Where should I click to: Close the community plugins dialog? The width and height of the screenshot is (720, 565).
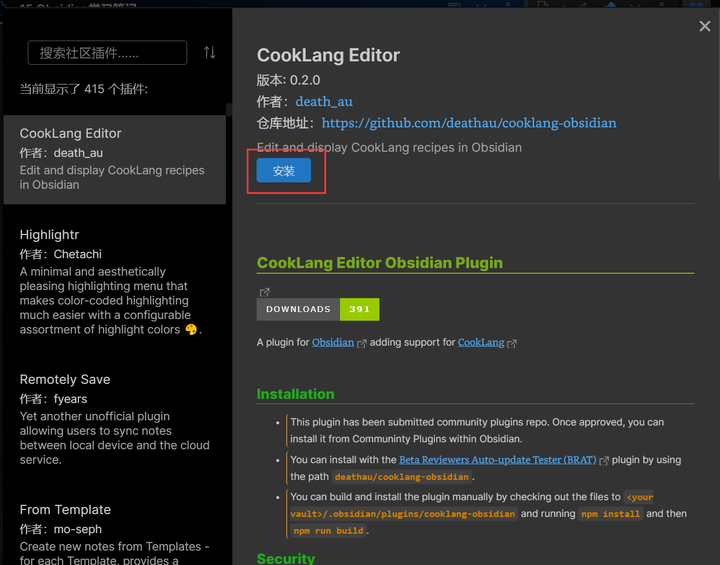pos(704,27)
